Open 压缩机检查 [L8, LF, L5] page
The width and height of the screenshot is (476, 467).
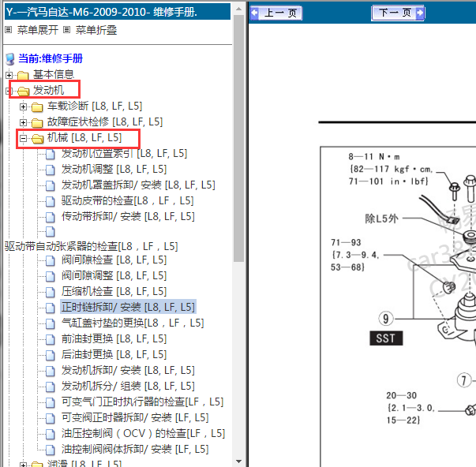coord(114,291)
